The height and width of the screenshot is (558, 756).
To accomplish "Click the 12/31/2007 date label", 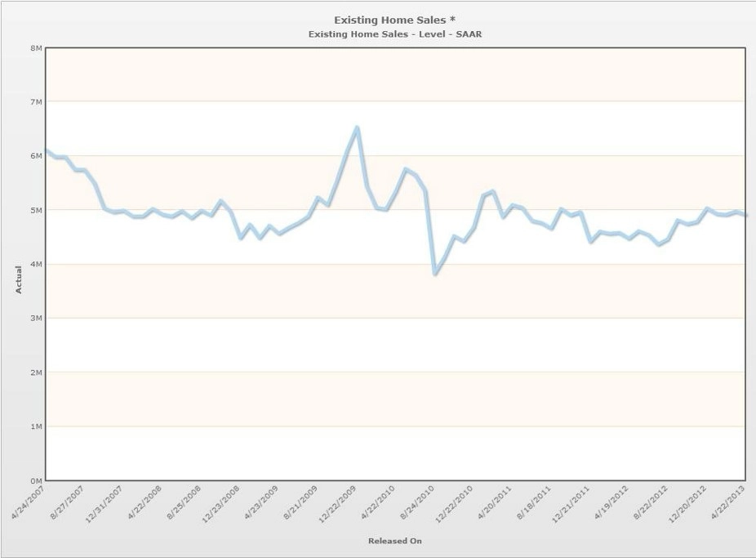I will click(104, 504).
